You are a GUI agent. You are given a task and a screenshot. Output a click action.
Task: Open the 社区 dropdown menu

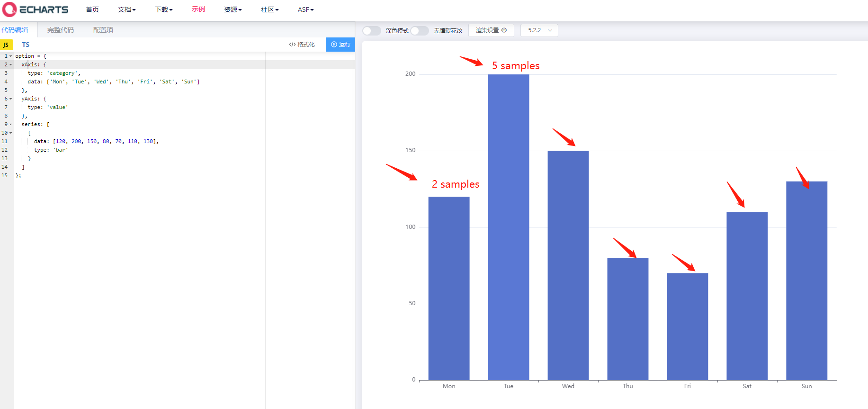click(270, 9)
